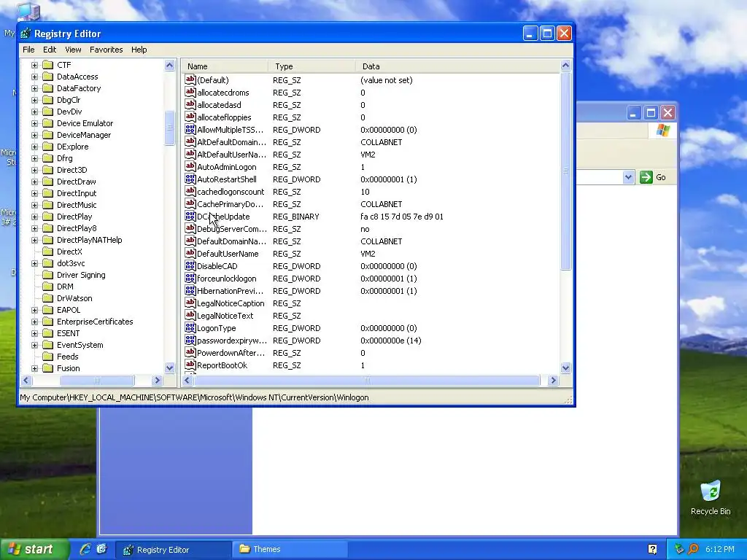Switch to Themes taskbar button
Image resolution: width=747 pixels, height=560 pixels.
[x=289, y=549]
